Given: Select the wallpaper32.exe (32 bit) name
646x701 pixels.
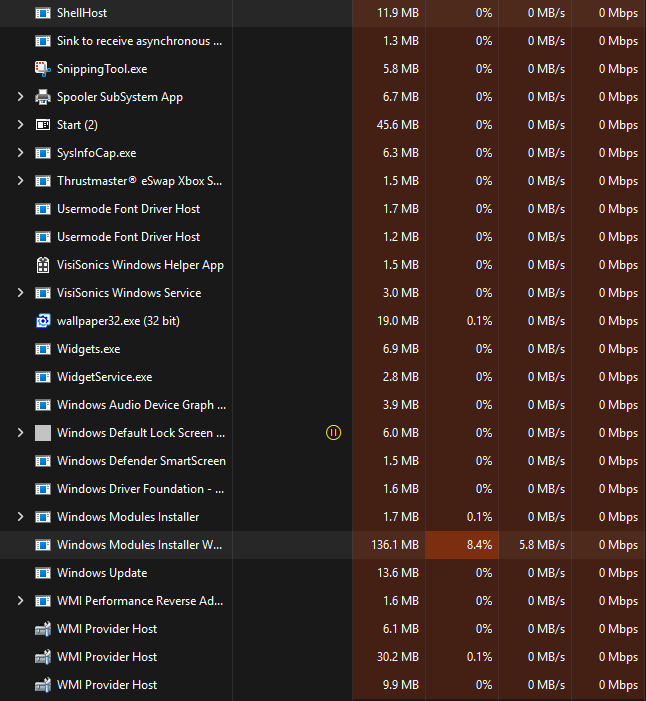Looking at the screenshot, I should [x=118, y=321].
